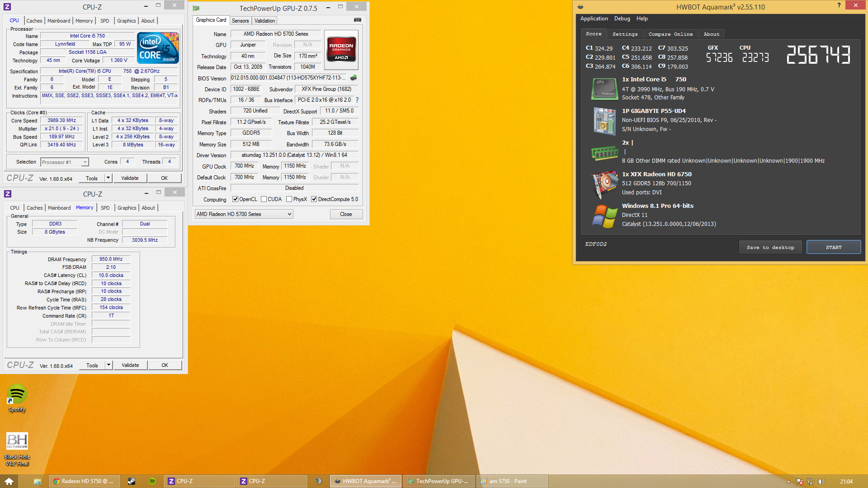This screenshot has width=868, height=488.
Task: Open Tools dropdown arrow in bottom CPU-Z
Action: 108,365
